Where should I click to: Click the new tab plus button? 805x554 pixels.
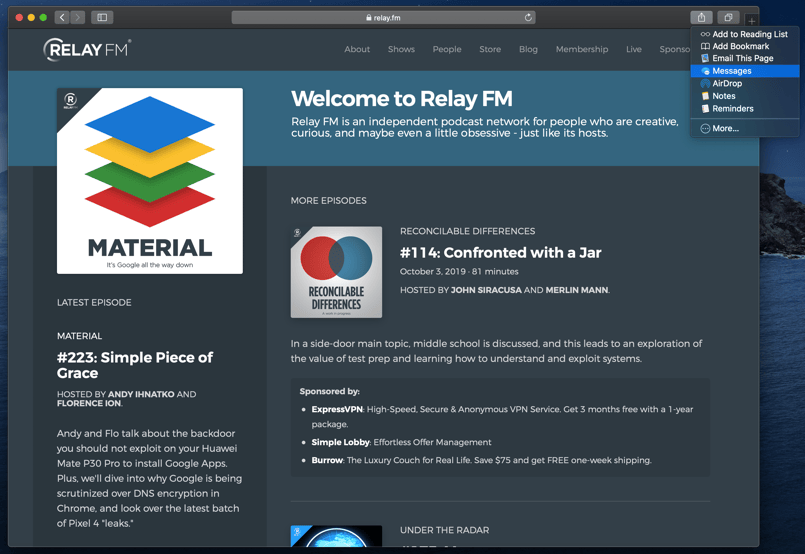point(751,21)
